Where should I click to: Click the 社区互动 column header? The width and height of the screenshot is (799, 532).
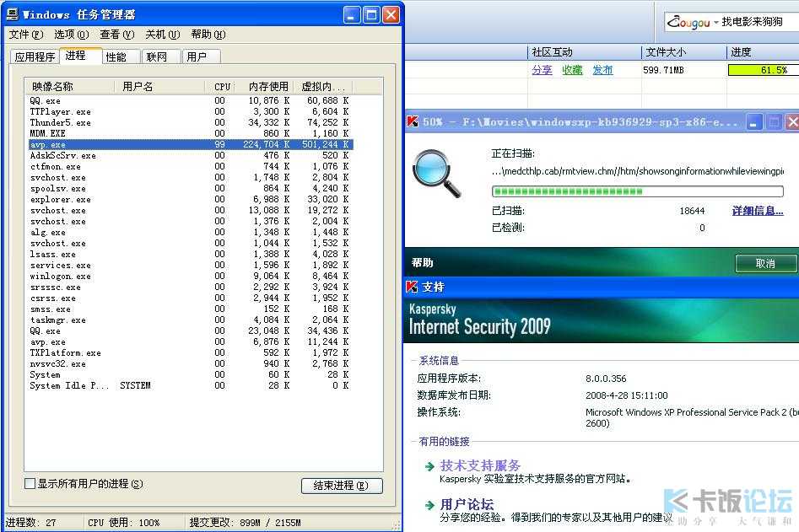pos(584,52)
